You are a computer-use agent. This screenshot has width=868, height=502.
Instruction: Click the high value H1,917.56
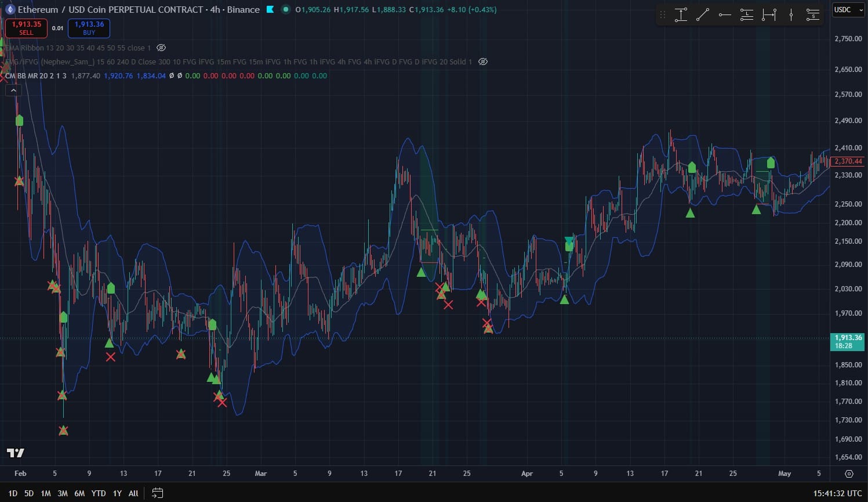351,9
